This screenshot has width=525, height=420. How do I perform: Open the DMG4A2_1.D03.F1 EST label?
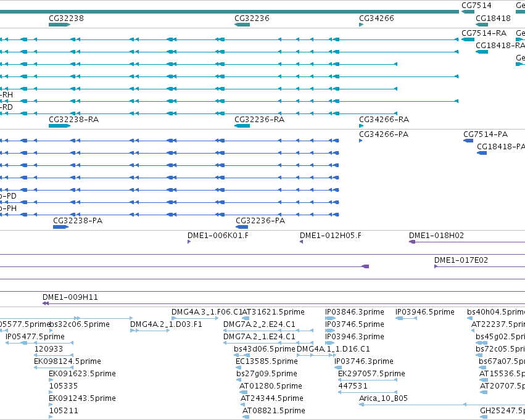click(166, 324)
